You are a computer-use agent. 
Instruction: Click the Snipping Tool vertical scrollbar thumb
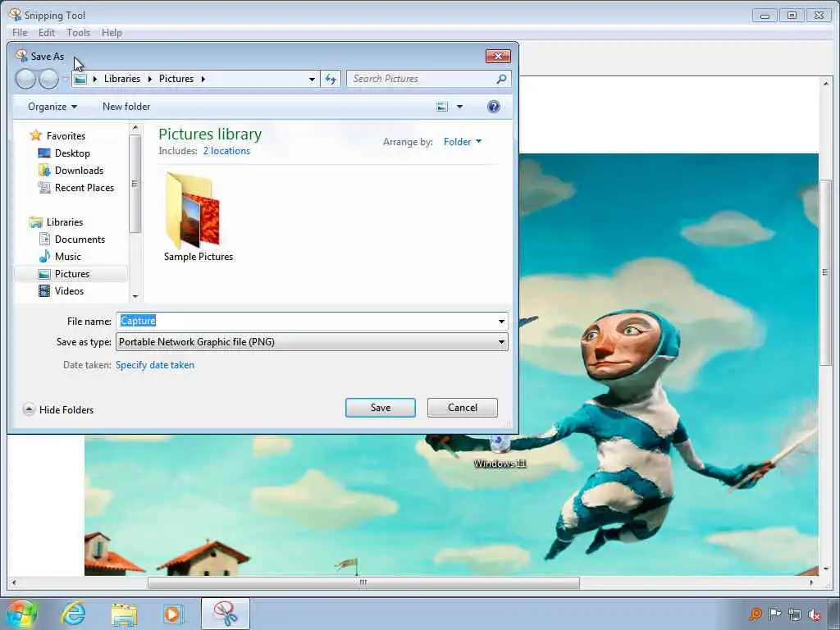pyautogui.click(x=825, y=272)
